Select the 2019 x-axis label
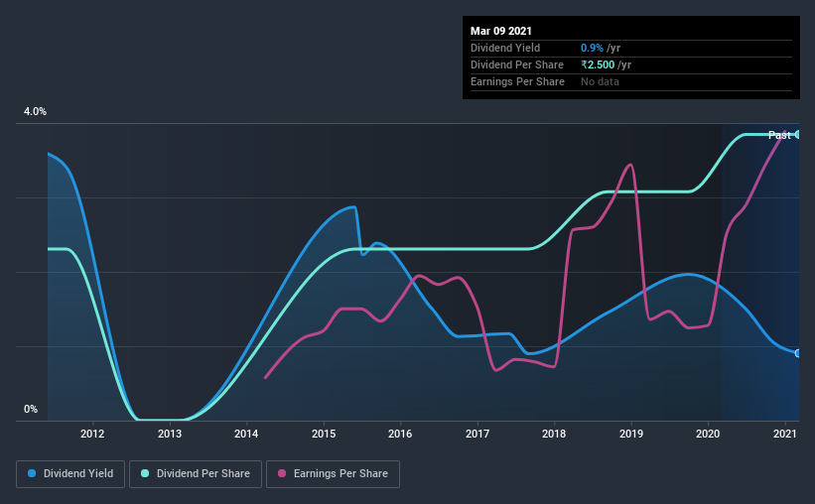This screenshot has height=504, width=815. [631, 434]
